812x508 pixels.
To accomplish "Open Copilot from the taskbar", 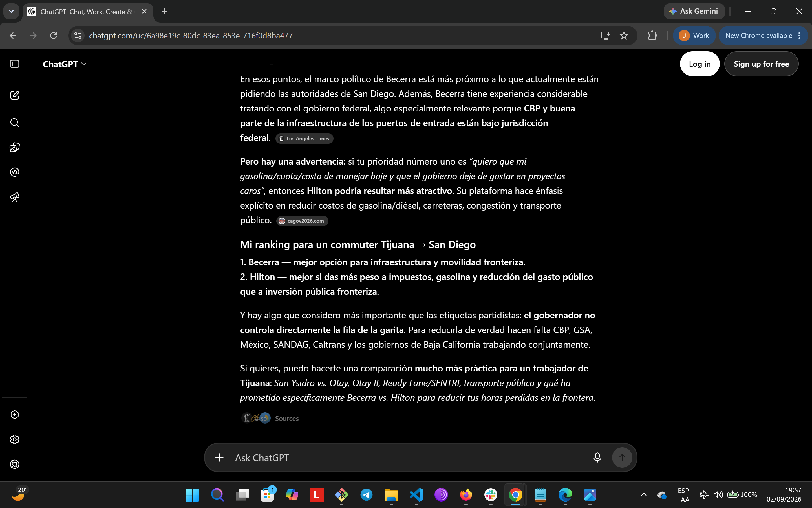I will [x=292, y=495].
